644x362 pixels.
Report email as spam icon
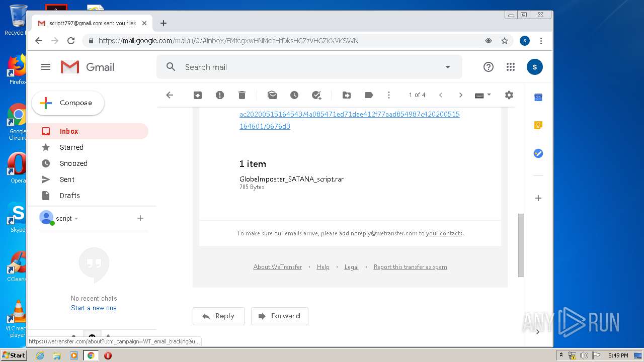[x=220, y=95]
